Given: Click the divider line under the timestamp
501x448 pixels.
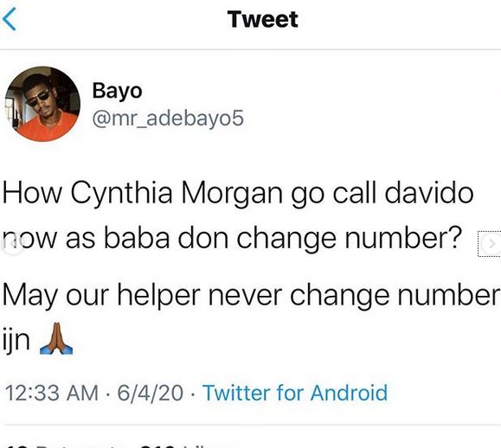Looking at the screenshot, I should [251, 425].
